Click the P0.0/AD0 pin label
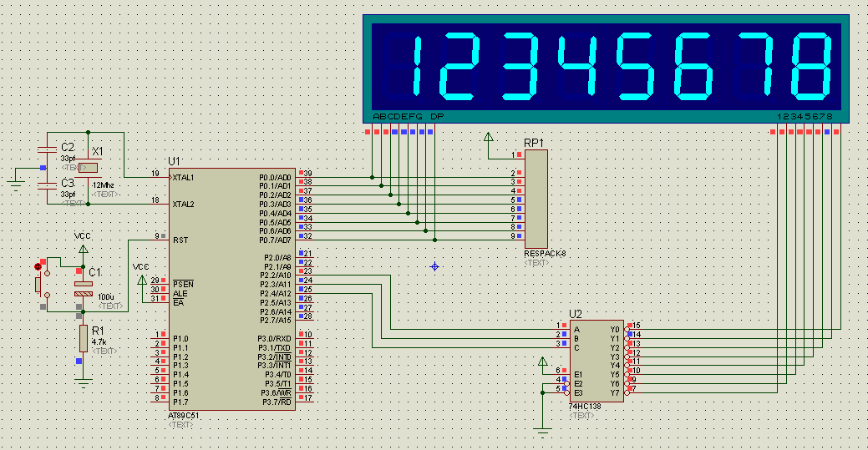The width and height of the screenshot is (868, 450). coord(275,178)
